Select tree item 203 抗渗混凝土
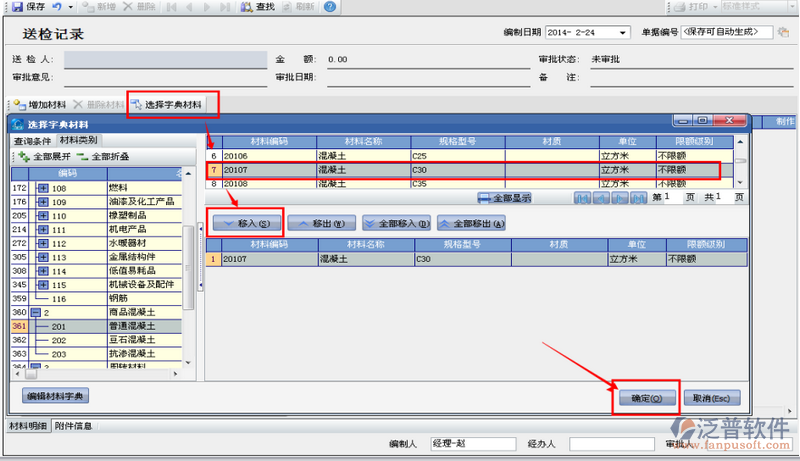The width and height of the screenshot is (800, 461). [96, 353]
